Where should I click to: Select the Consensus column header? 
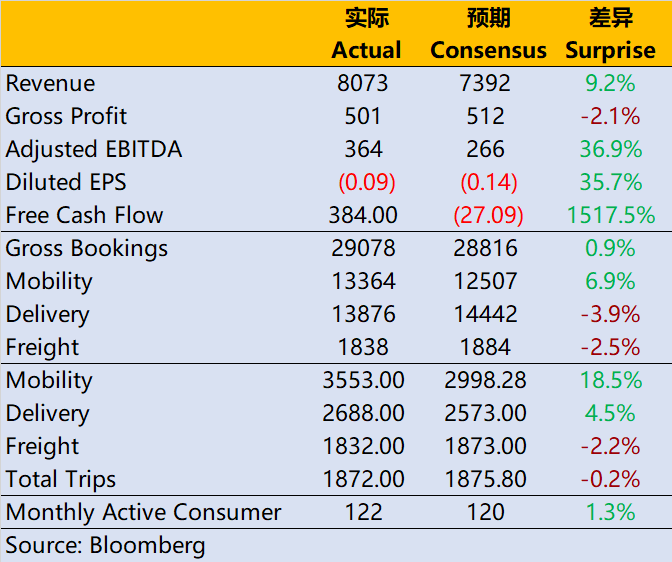click(489, 50)
